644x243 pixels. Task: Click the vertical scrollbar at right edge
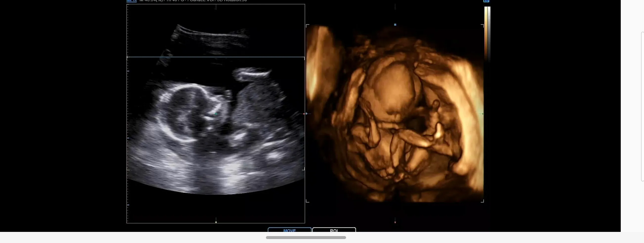[x=643, y=107]
